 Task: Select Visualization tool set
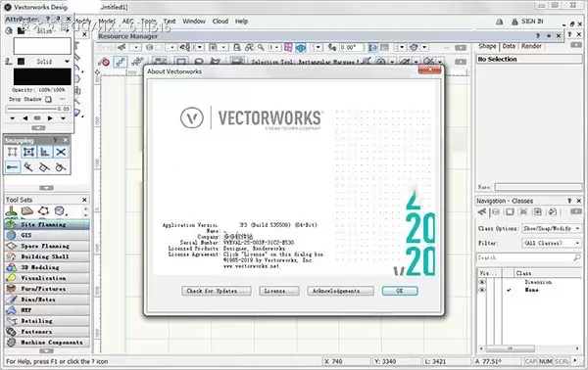coord(47,278)
